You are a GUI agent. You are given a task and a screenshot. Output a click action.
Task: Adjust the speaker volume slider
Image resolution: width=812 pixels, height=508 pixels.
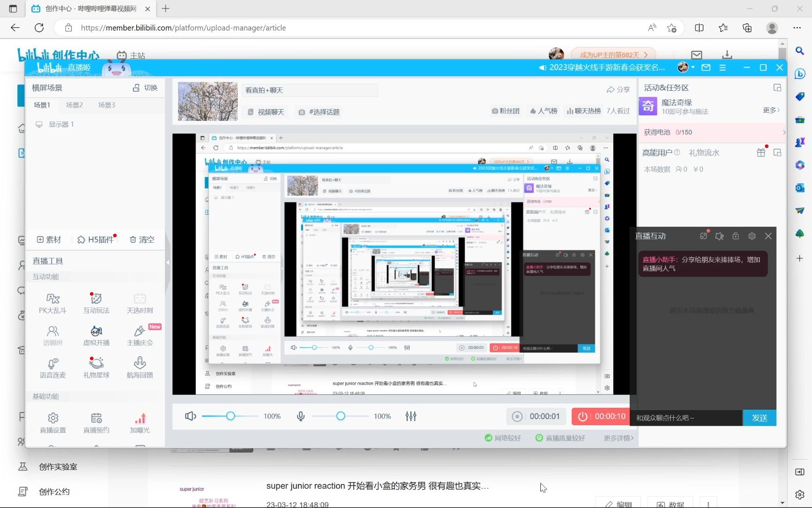230,416
